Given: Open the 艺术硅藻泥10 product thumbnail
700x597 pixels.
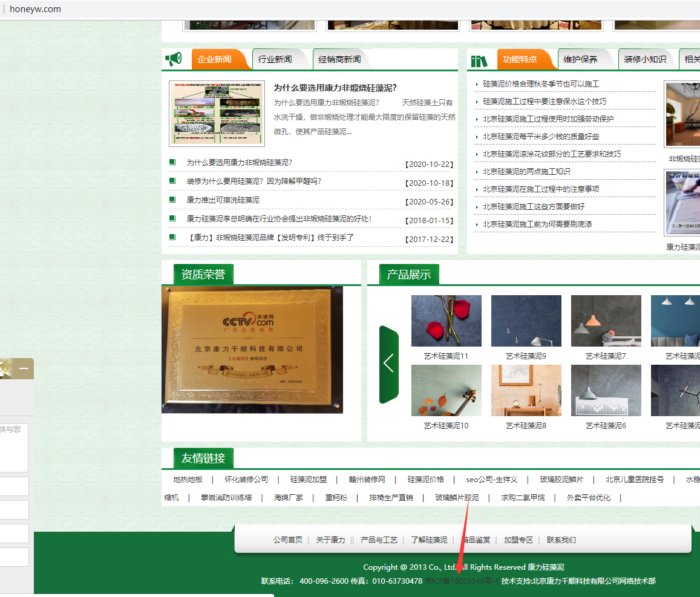Looking at the screenshot, I should [446, 390].
